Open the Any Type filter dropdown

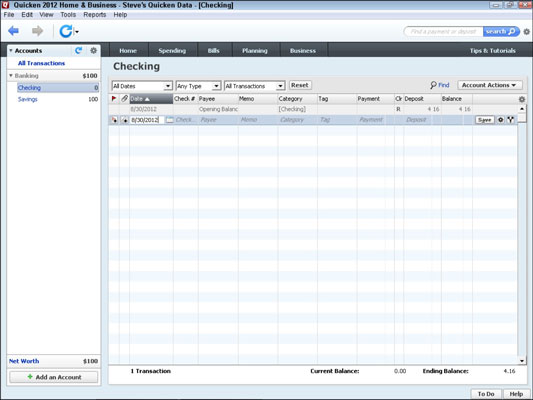pos(199,86)
